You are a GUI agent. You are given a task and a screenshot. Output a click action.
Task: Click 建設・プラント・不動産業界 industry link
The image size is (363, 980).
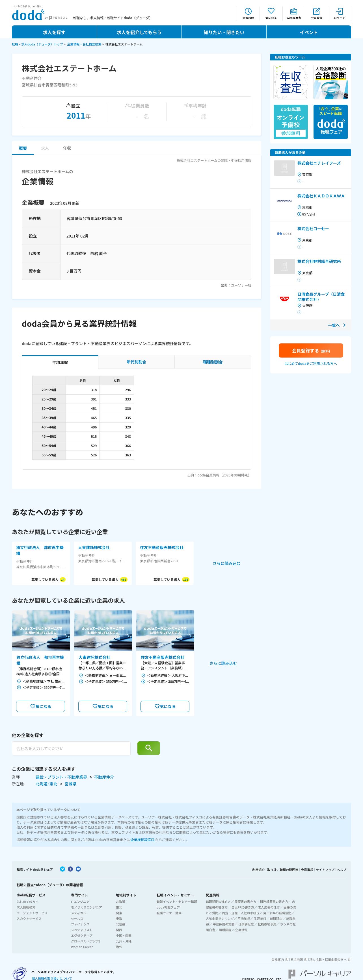tap(61, 777)
